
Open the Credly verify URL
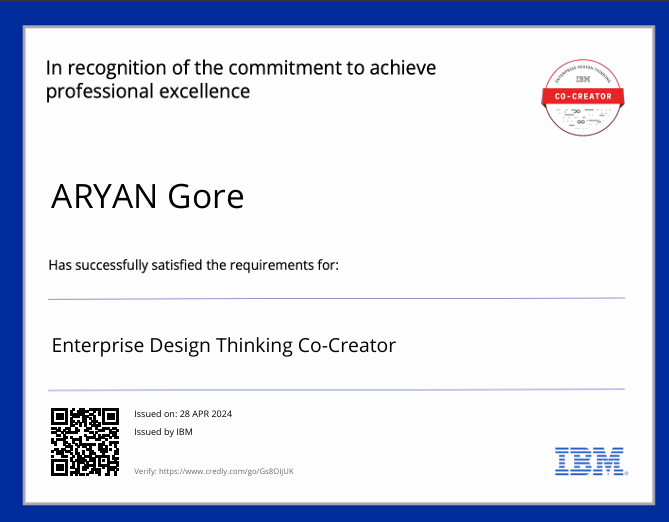(x=226, y=471)
